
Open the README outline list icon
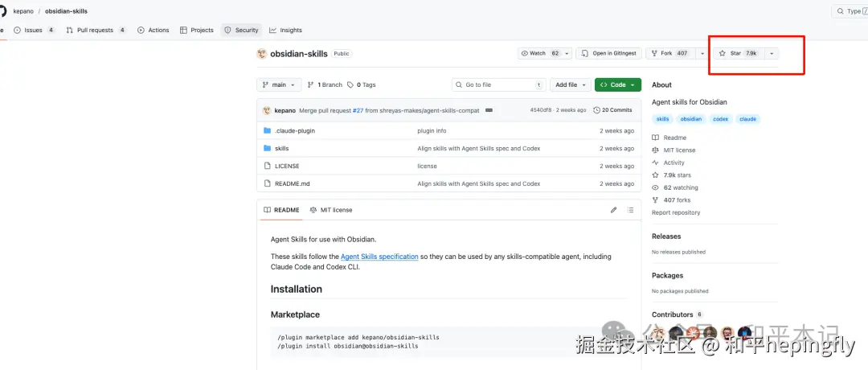630,210
